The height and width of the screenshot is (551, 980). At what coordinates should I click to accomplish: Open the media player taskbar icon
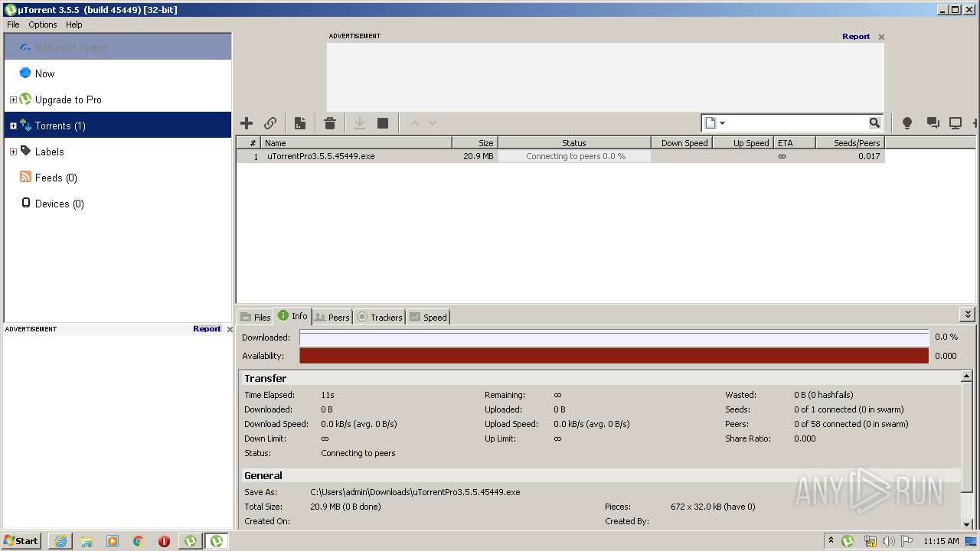click(x=113, y=541)
